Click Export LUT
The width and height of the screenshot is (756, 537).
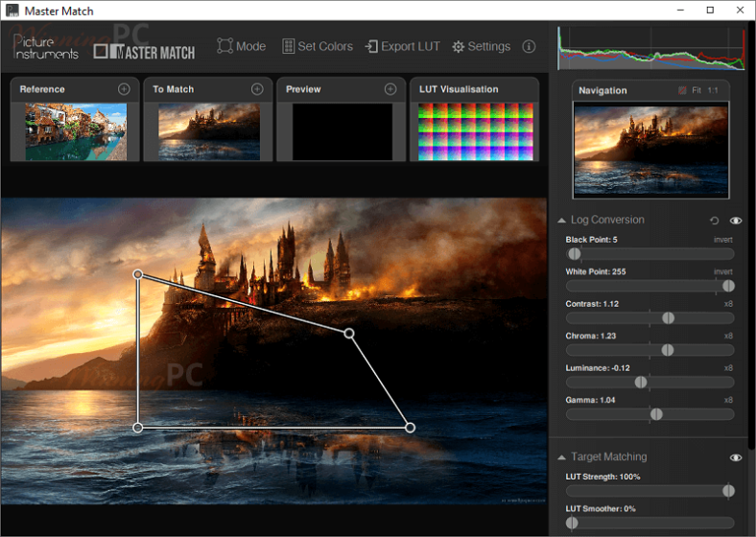tap(403, 46)
